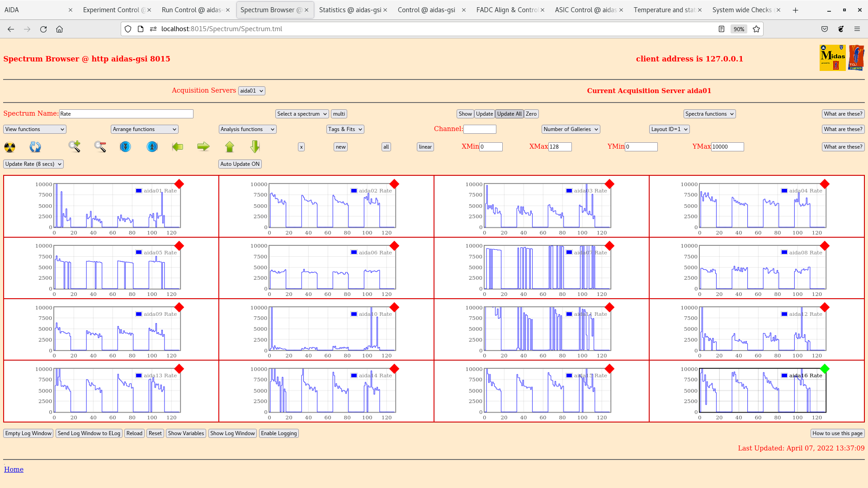Expand the Update Rate dropdown
Viewport: 868px width, 488px height.
pyautogui.click(x=33, y=164)
